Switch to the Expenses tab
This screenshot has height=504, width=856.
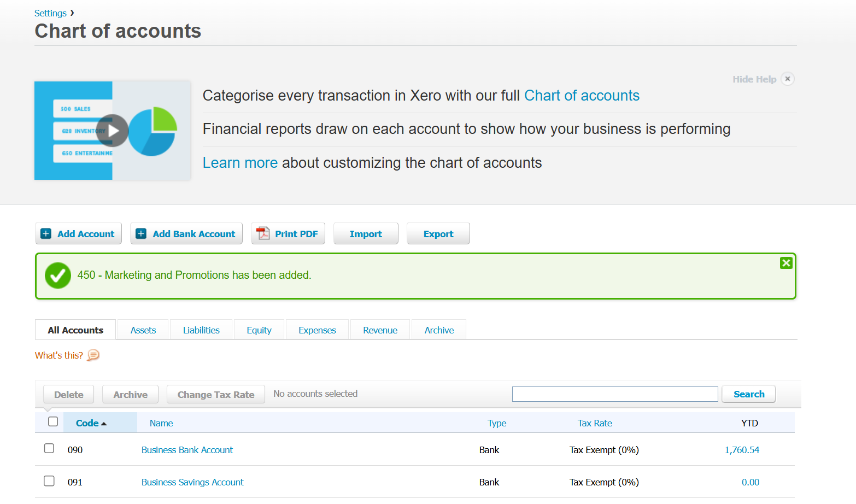pyautogui.click(x=317, y=330)
